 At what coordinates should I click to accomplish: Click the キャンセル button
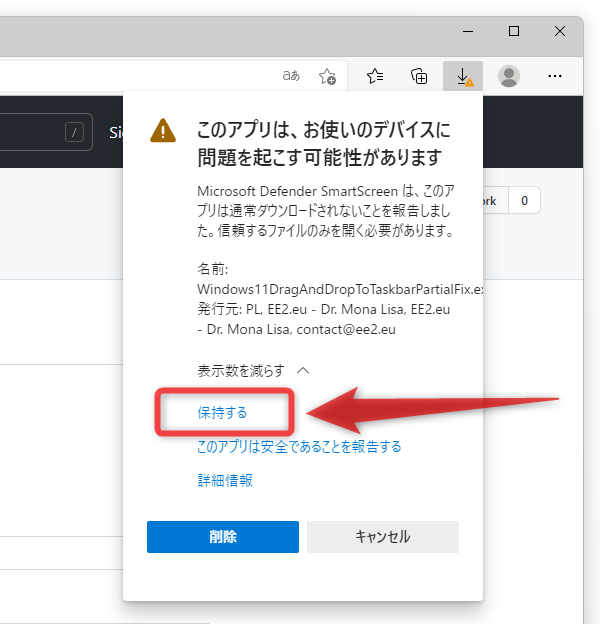click(x=383, y=537)
